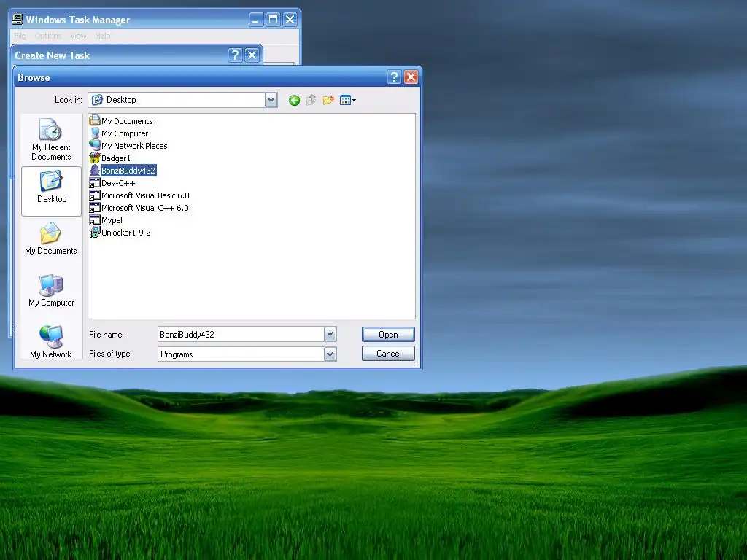This screenshot has width=747, height=560.
Task: Minimize the Windows Task Manager window
Action: coord(256,20)
